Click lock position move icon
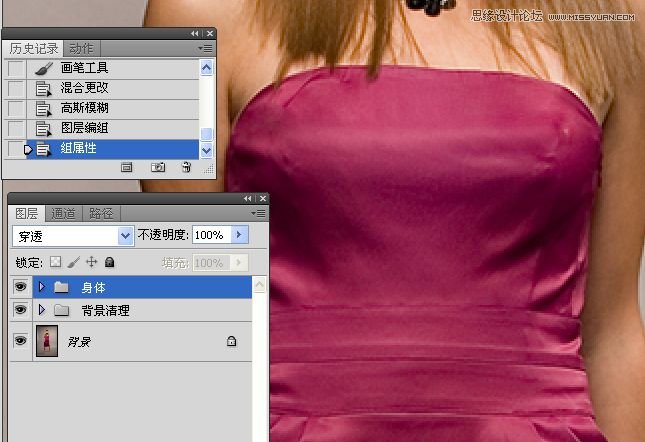The image size is (645, 442). pos(91,262)
